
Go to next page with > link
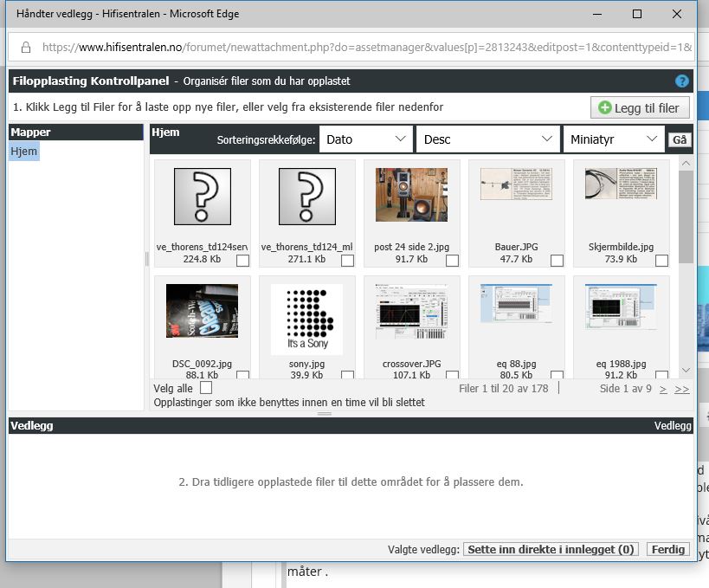(663, 389)
